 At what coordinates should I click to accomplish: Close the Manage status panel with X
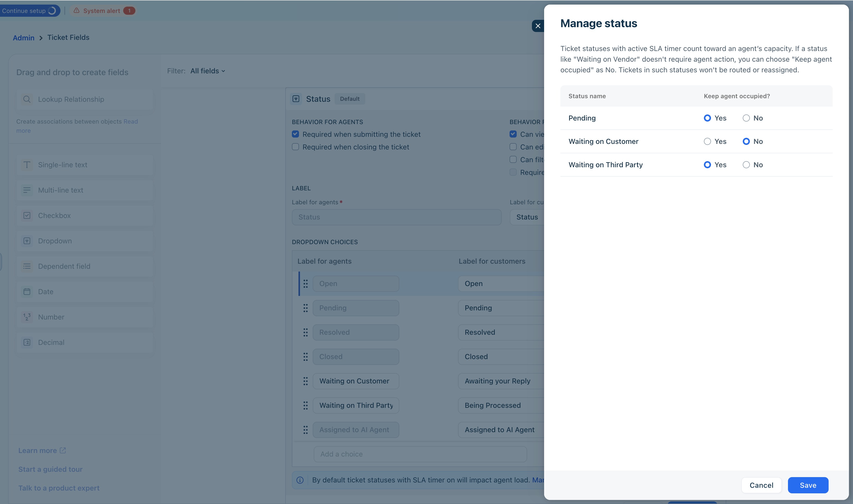pos(538,26)
